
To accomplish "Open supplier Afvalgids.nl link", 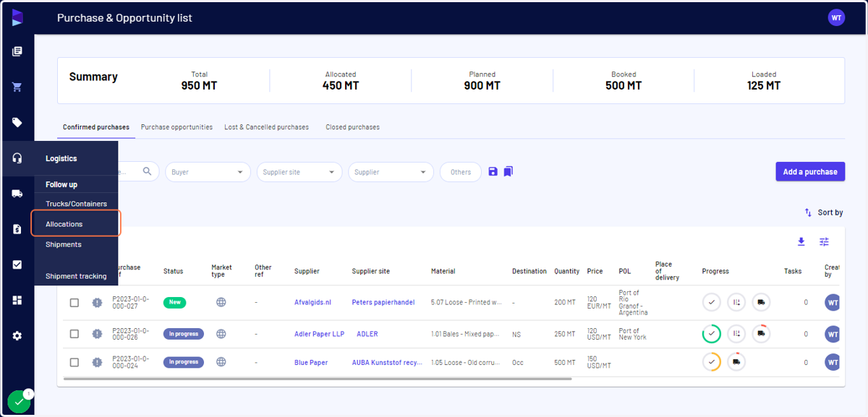I will tap(312, 303).
